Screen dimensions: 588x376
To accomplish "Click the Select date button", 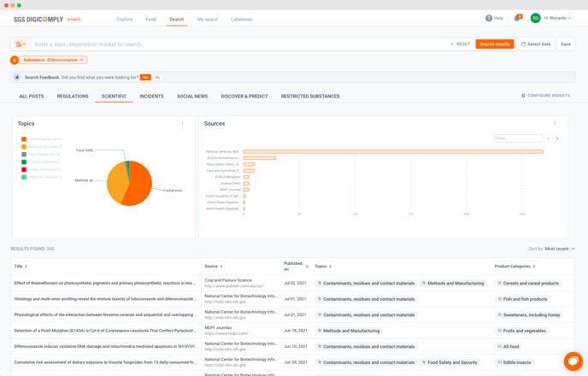I will pyautogui.click(x=536, y=44).
